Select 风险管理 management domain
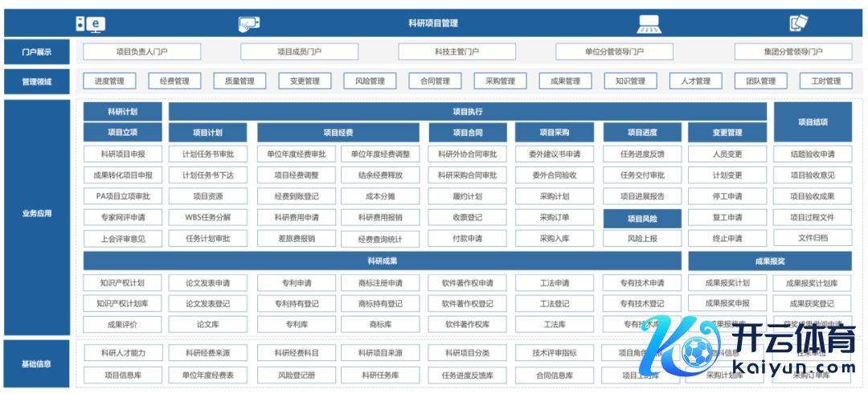Screen dimensions: 868x394 coord(370,81)
